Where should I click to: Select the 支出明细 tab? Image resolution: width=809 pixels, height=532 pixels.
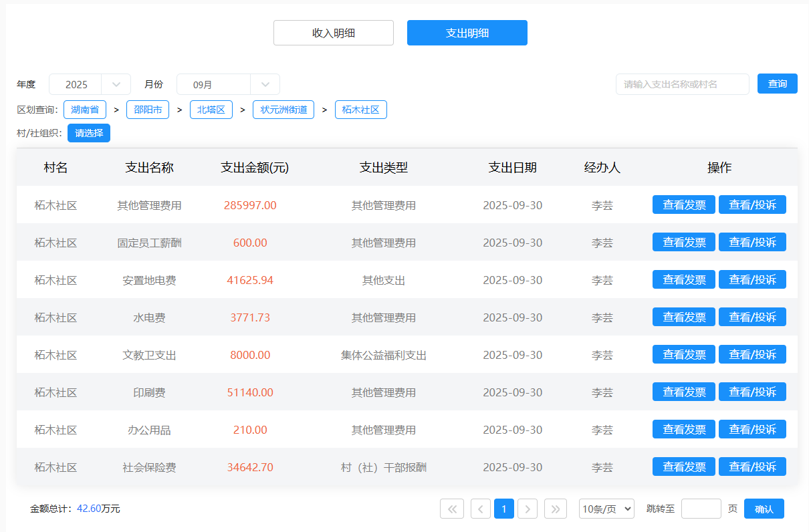(467, 33)
